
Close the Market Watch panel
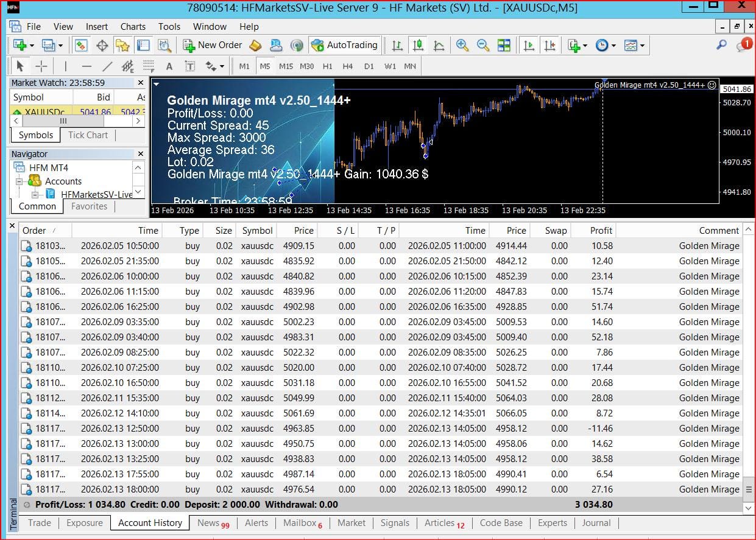coord(141,83)
